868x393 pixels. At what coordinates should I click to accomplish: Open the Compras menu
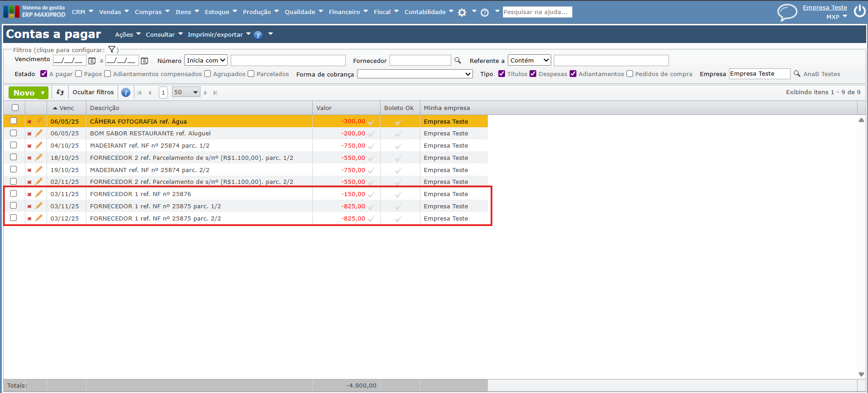[152, 12]
